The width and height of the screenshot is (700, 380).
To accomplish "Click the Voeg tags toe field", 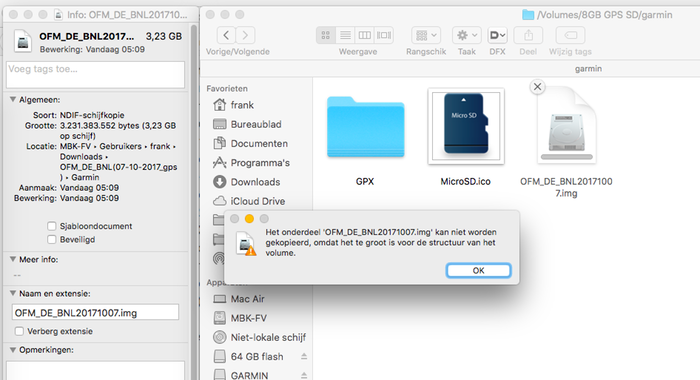I will [95, 75].
